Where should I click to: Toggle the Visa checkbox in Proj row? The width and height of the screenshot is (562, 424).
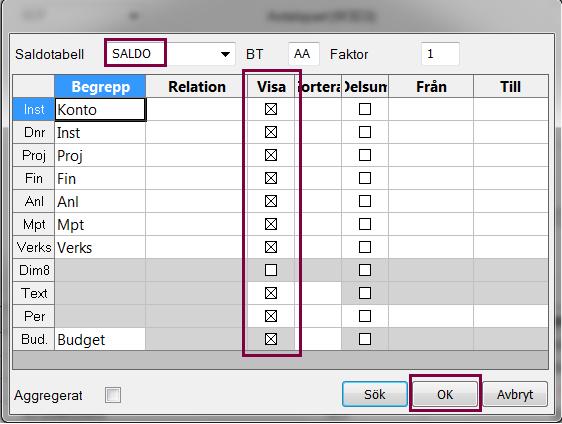click(x=271, y=155)
